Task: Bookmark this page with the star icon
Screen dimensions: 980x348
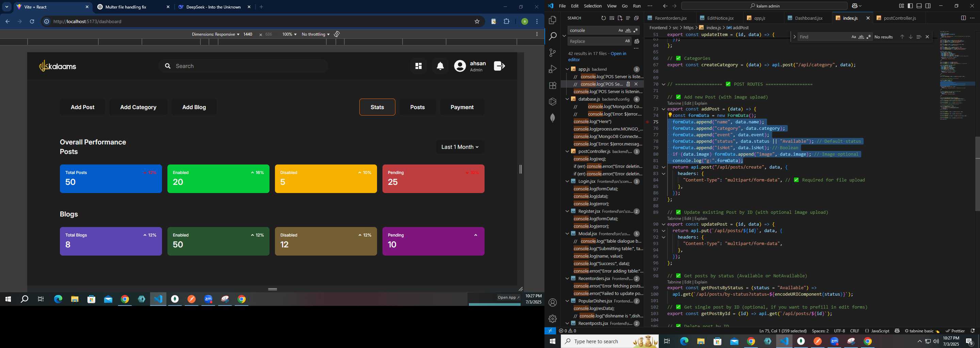Action: click(x=477, y=22)
